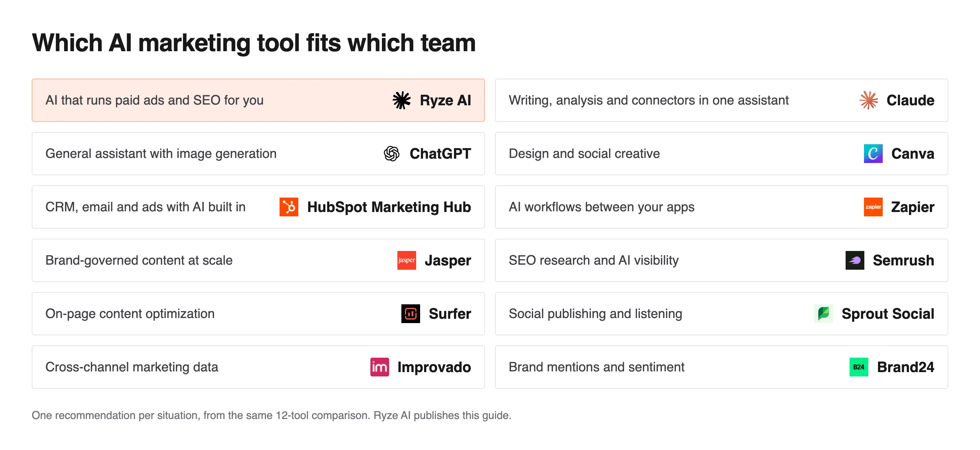Click the ChatGPT knot logo
The width and height of the screenshot is (980, 450).
(392, 154)
